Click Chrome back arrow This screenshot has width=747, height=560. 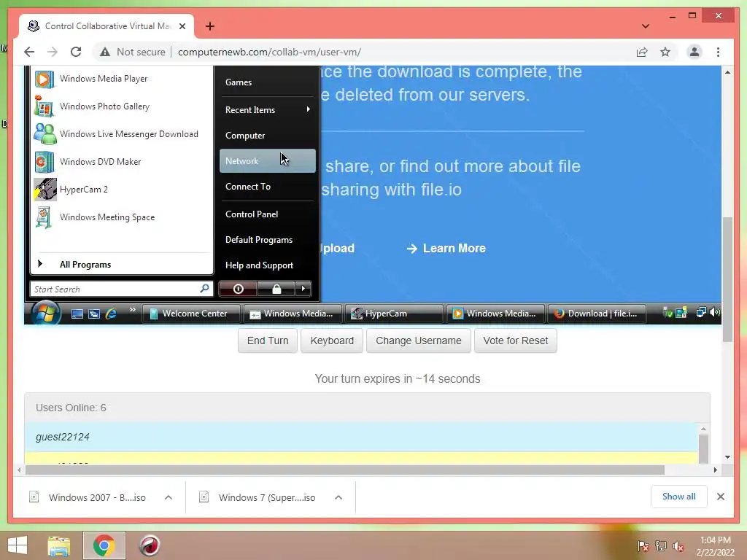coord(29,52)
